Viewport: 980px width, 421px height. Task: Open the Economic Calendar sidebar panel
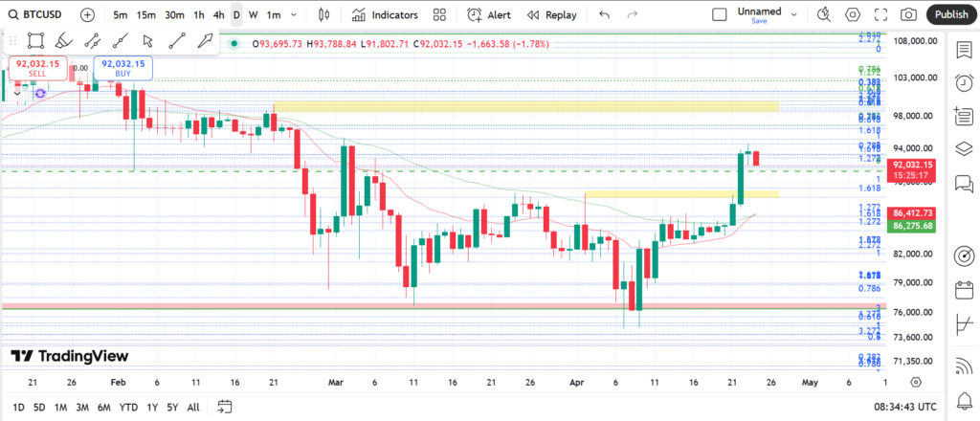coord(965,290)
